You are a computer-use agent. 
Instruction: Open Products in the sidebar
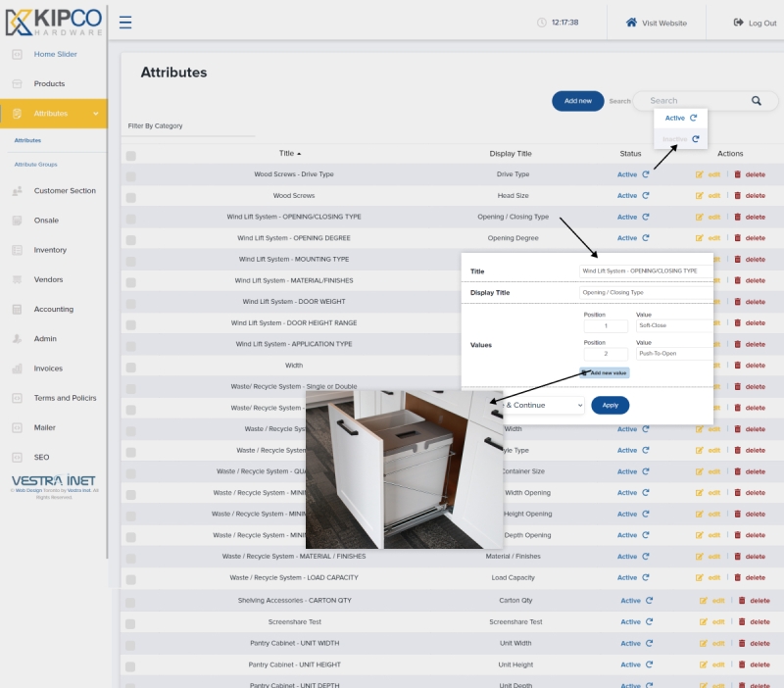tap(49, 84)
